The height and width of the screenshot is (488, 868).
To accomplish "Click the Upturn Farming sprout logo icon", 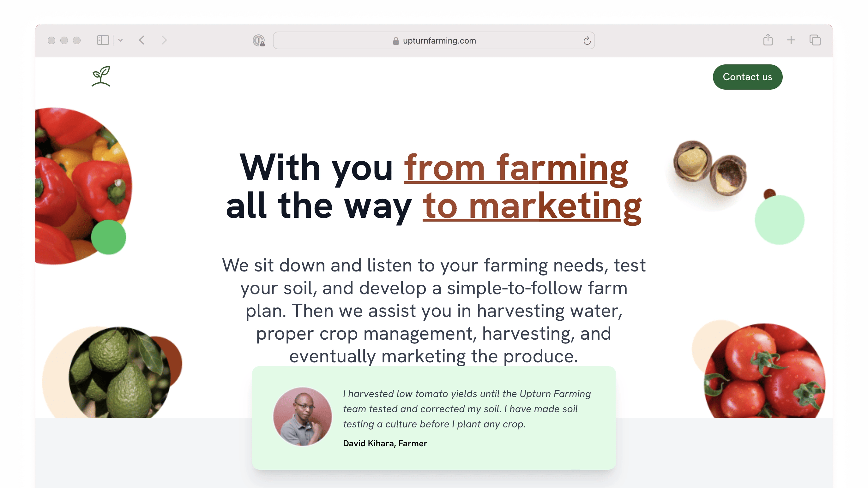I will click(100, 76).
